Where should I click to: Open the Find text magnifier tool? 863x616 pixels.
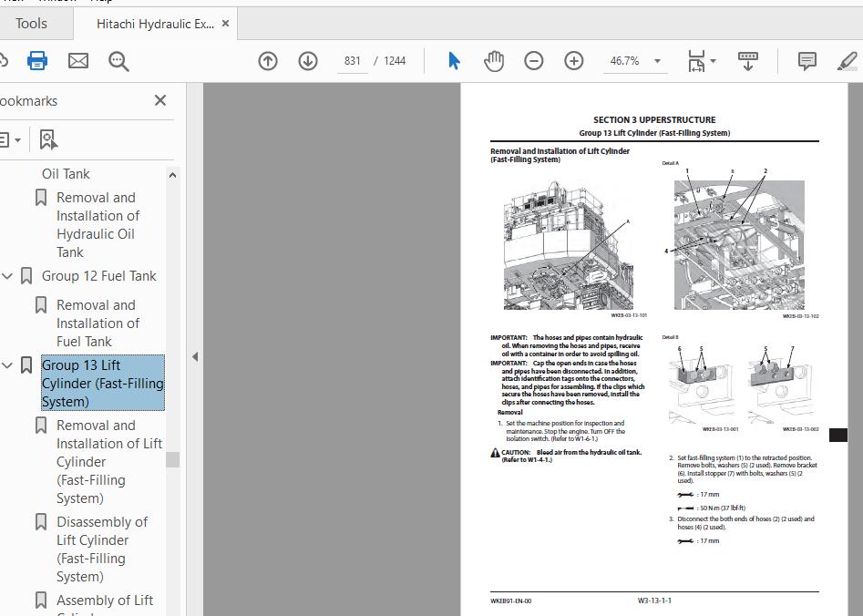click(x=118, y=61)
